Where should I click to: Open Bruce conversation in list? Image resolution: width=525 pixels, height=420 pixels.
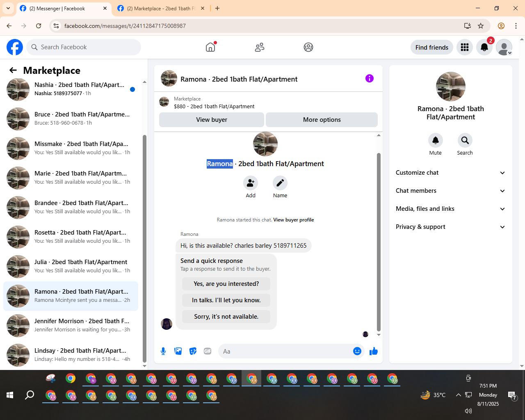coord(71,119)
